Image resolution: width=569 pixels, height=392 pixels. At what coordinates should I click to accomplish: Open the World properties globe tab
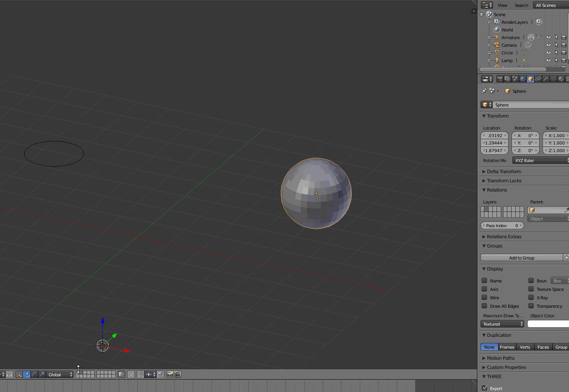coord(523,79)
